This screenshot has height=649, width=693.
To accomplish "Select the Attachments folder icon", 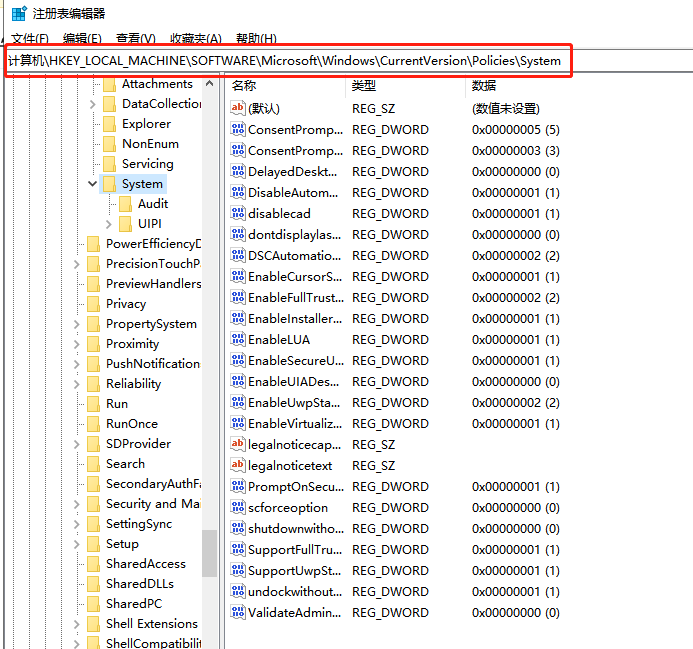I will (110, 84).
